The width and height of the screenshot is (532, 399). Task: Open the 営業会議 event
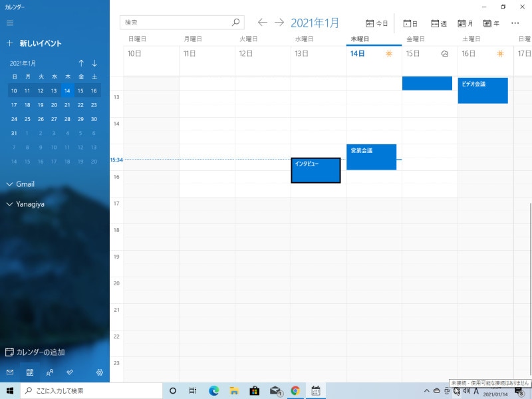tap(371, 157)
